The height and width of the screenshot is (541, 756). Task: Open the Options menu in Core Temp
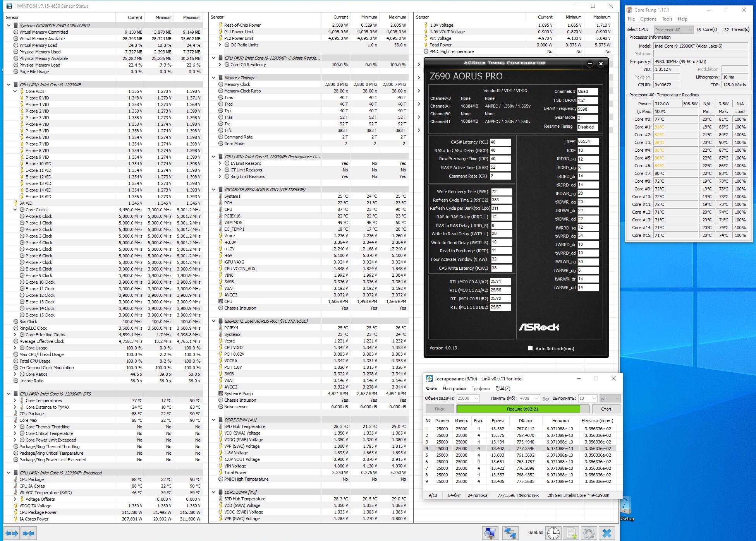pyautogui.click(x=648, y=19)
